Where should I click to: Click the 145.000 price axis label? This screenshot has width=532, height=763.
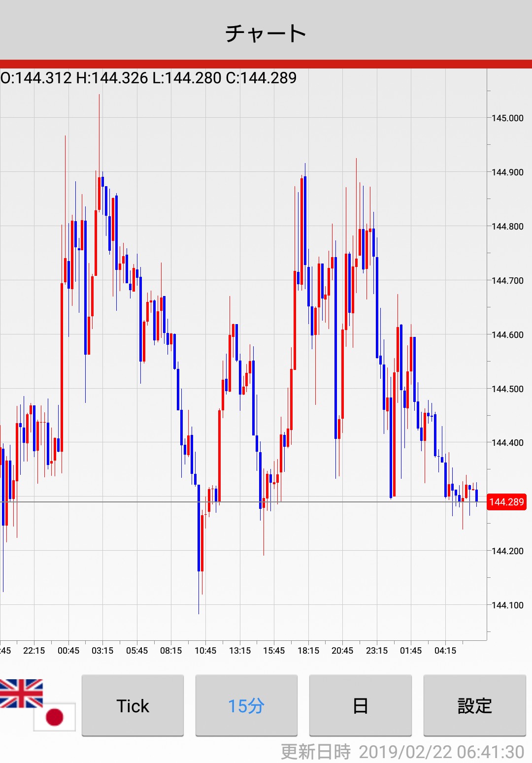(507, 118)
